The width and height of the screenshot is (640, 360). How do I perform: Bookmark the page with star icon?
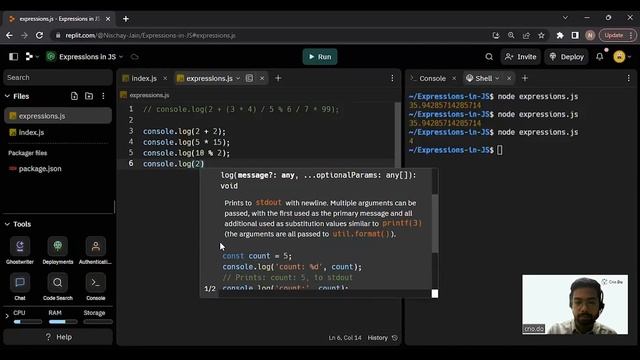pos(541,36)
